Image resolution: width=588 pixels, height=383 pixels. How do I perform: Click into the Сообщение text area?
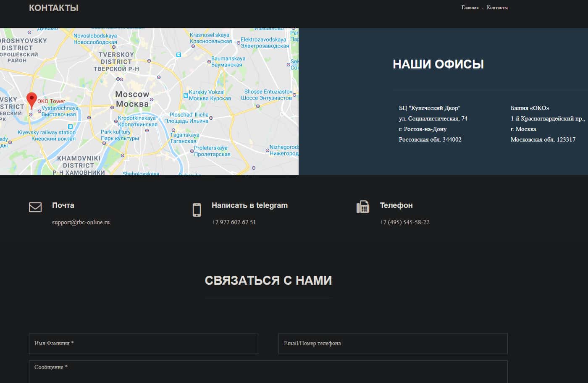click(x=268, y=372)
